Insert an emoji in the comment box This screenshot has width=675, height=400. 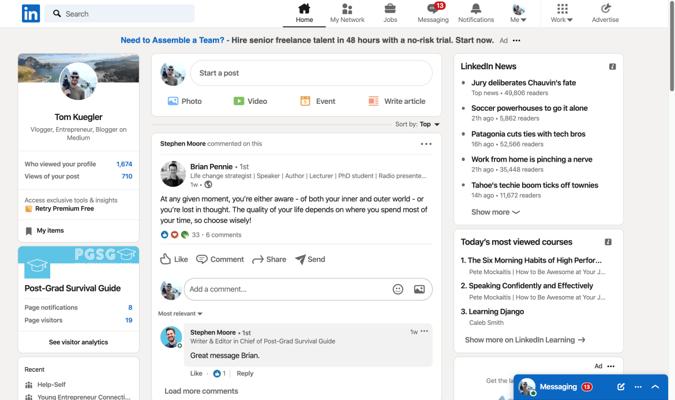click(x=398, y=289)
